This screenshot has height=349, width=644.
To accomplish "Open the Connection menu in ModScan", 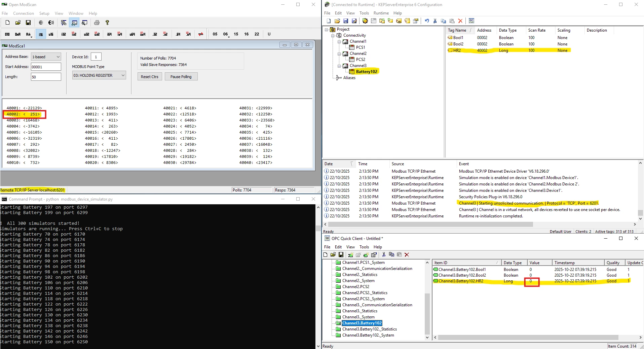I will (24, 13).
